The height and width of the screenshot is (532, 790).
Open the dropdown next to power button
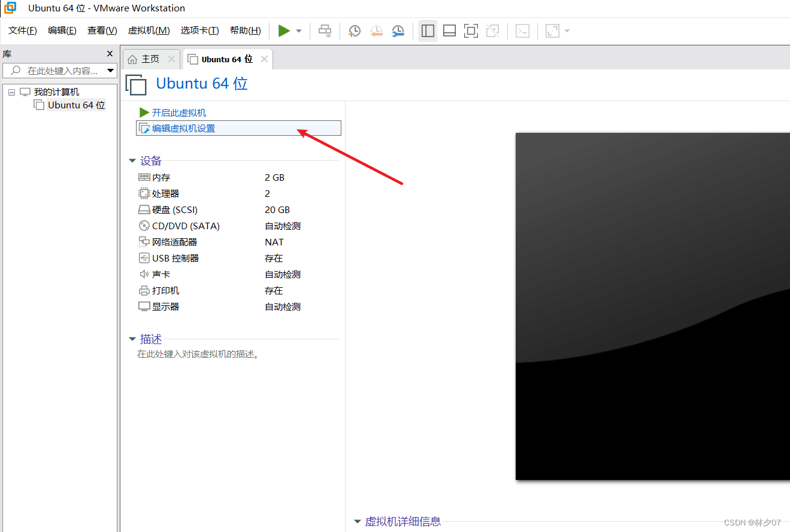(298, 31)
